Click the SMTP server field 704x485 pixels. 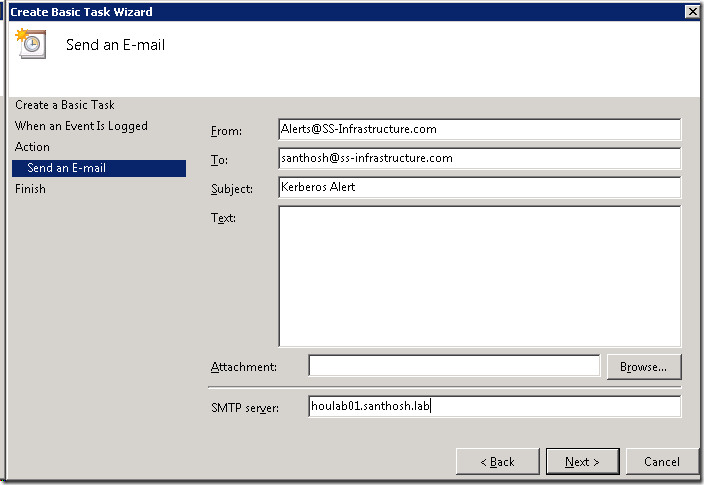[494, 406]
